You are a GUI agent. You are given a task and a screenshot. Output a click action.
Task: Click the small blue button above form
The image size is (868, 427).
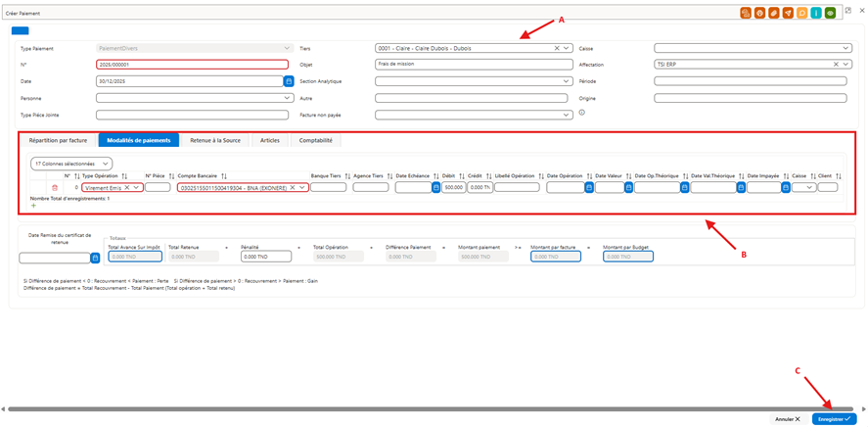coord(20,31)
